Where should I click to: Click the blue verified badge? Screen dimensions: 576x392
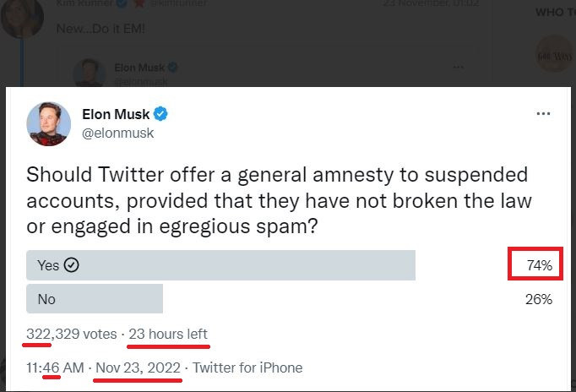159,114
